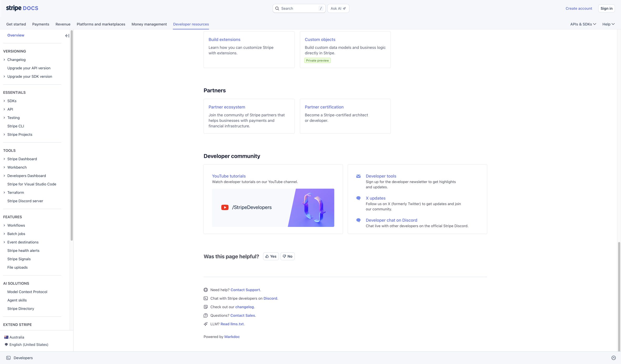Click the sidebar vertical scrollbar

point(71,135)
